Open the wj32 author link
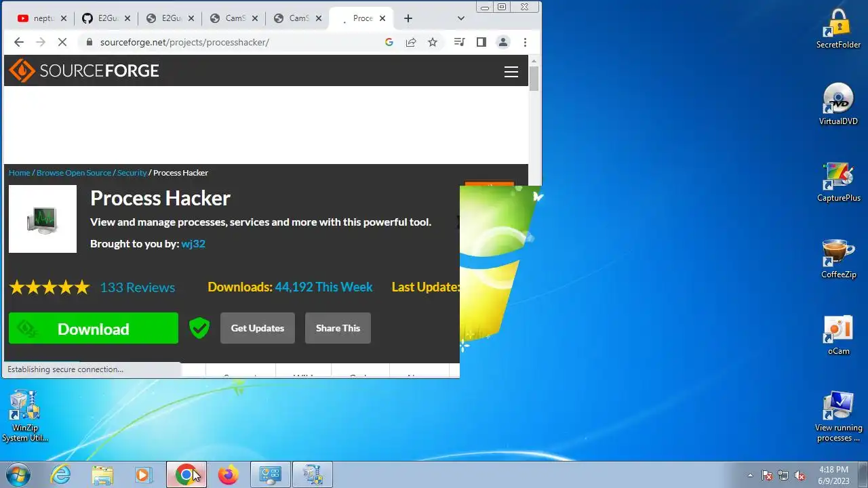Screen dimensions: 868x488 (193, 243)
